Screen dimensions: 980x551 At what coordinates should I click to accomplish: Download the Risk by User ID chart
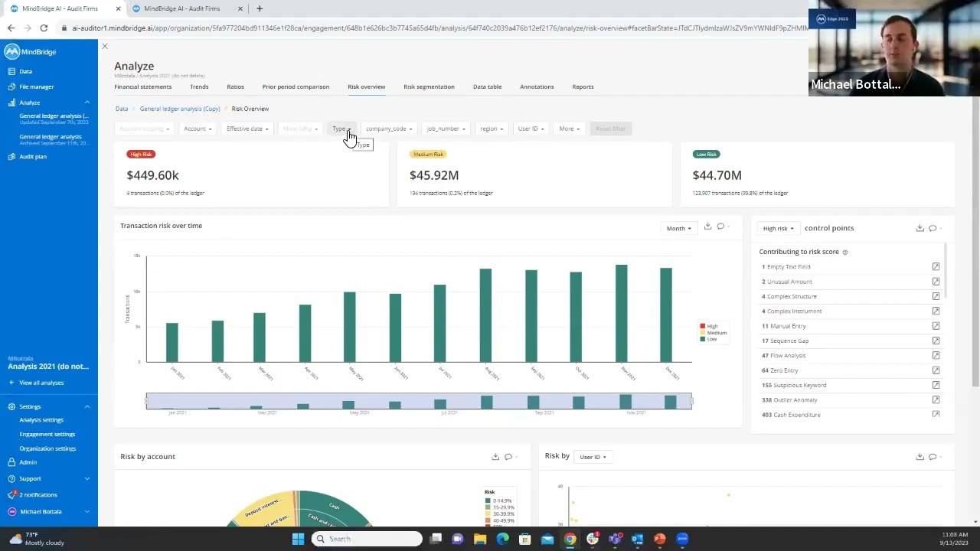point(920,457)
